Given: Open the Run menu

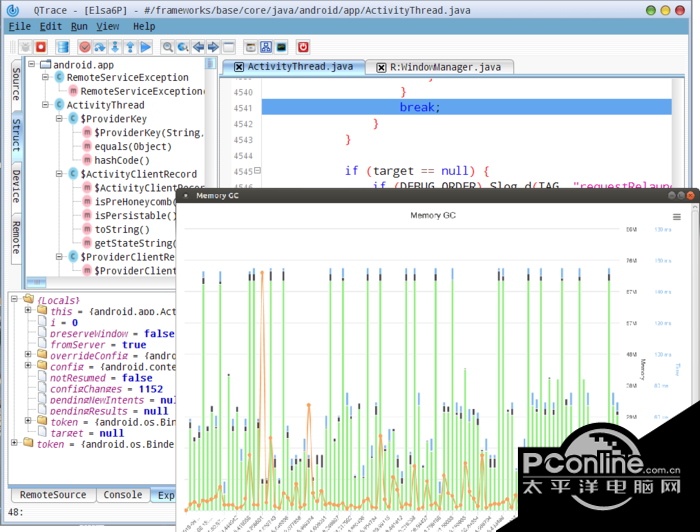Looking at the screenshot, I should pyautogui.click(x=79, y=26).
